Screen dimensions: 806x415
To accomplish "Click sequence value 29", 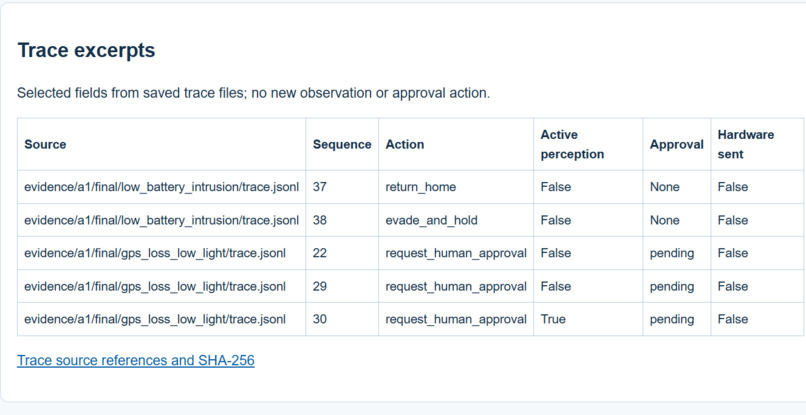I will [320, 286].
